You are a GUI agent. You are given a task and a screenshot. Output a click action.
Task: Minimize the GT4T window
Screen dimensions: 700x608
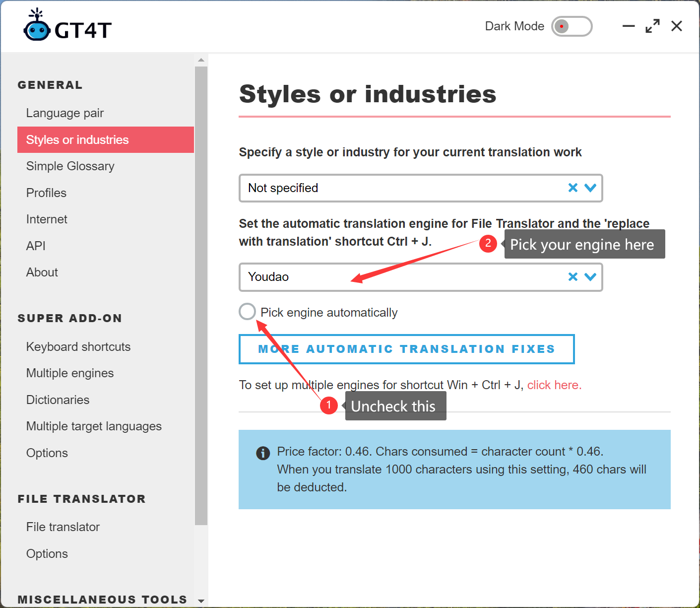[x=629, y=26]
